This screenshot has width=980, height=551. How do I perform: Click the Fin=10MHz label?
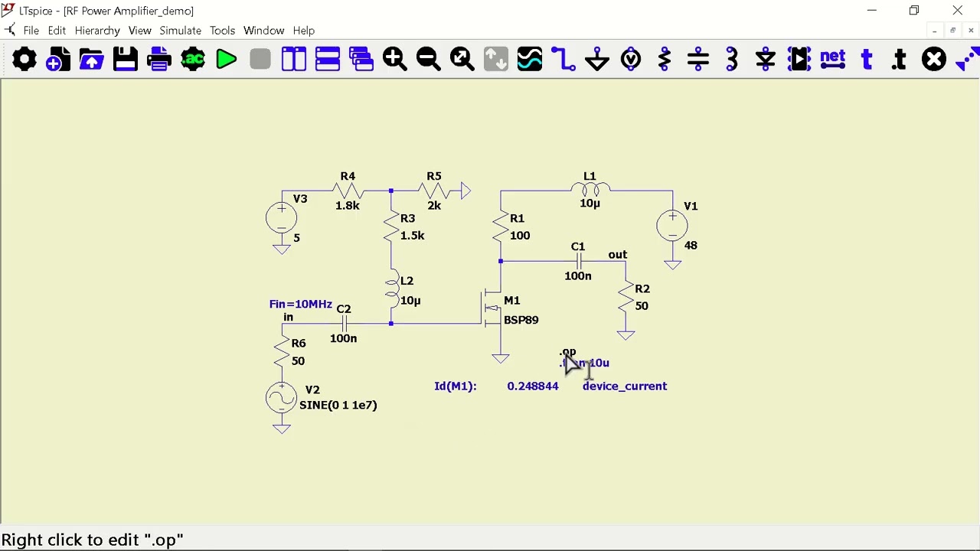coord(300,304)
